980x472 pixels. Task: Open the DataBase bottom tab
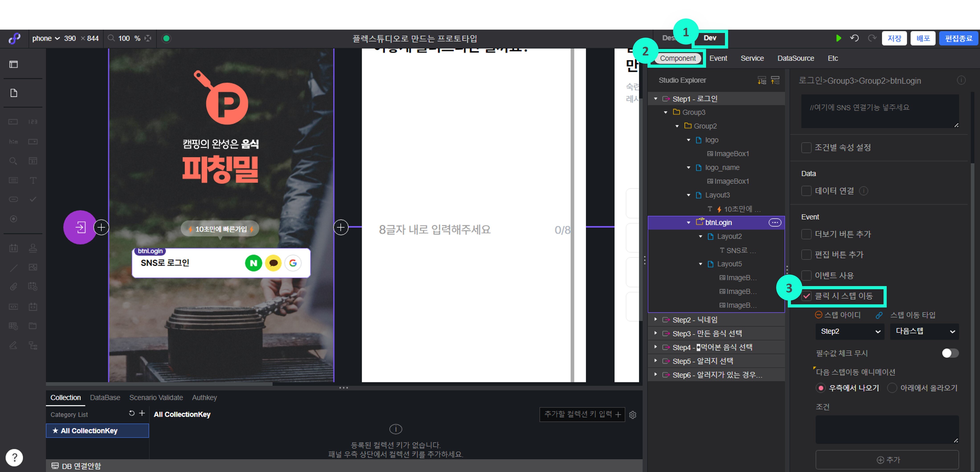pos(105,397)
